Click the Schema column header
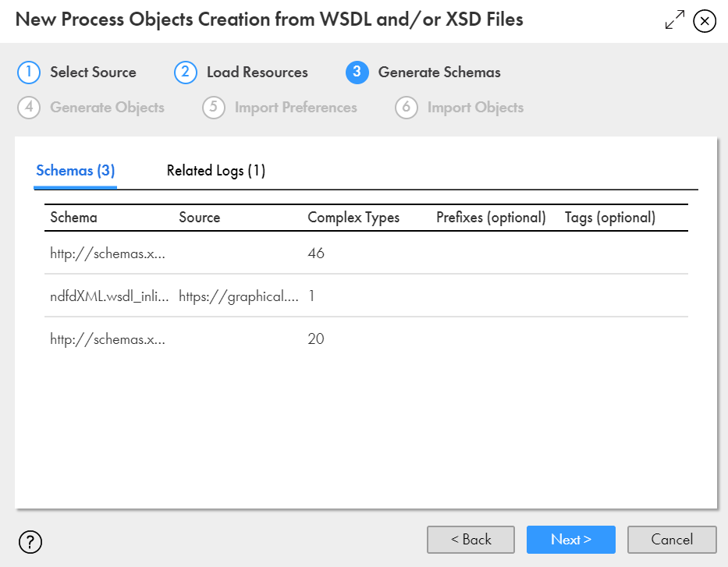Image resolution: width=728 pixels, height=567 pixels. tap(73, 217)
